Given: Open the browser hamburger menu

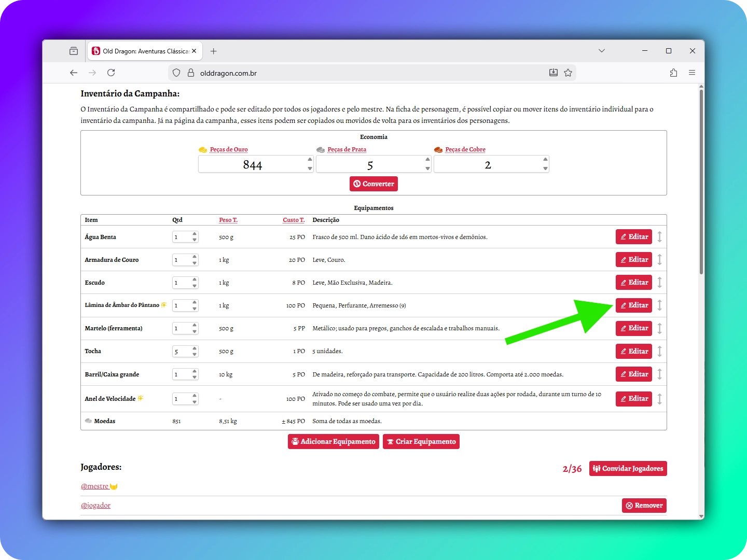Looking at the screenshot, I should 692,73.
